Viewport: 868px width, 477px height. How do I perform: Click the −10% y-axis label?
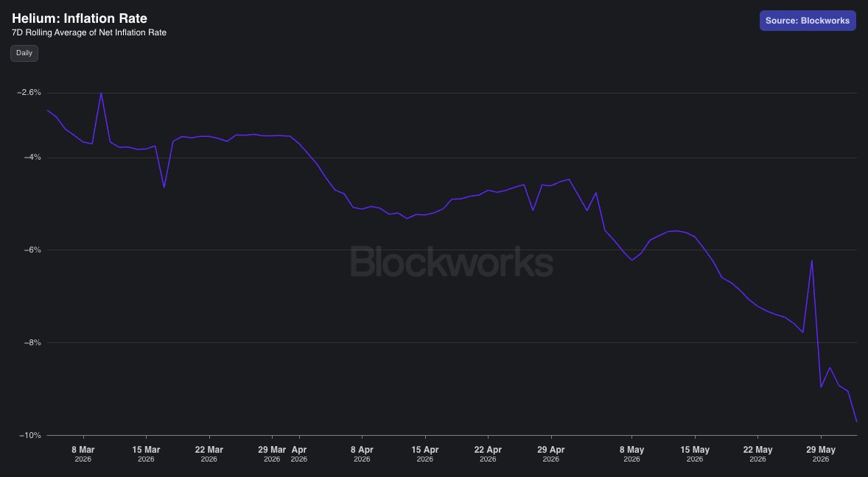tap(30, 436)
